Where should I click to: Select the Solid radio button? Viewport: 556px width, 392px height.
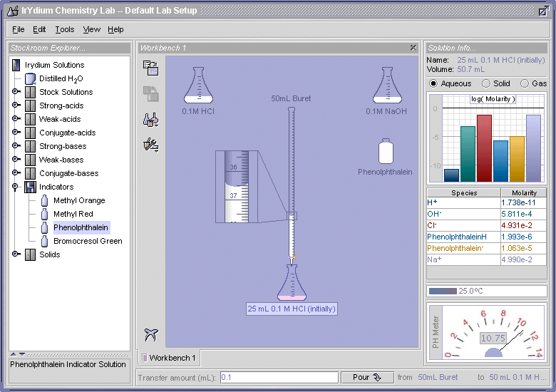pyautogui.click(x=486, y=83)
